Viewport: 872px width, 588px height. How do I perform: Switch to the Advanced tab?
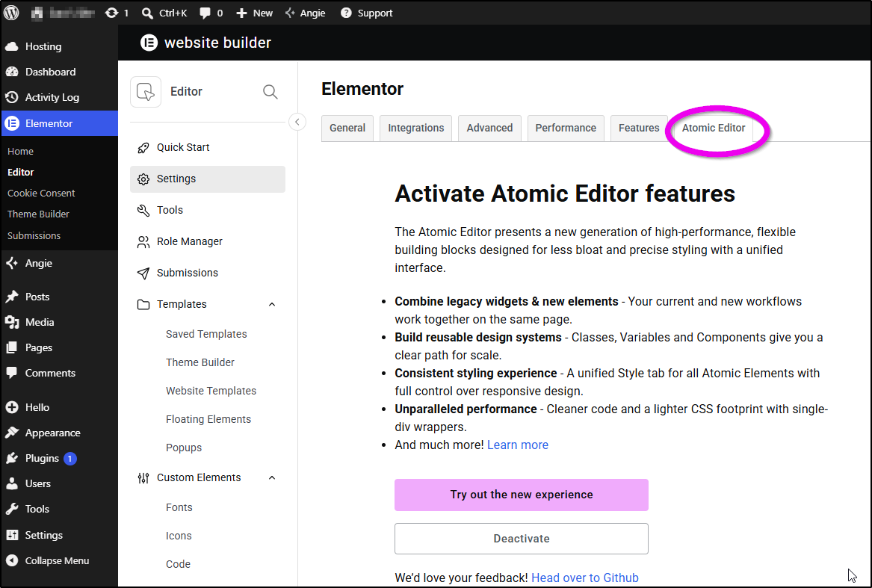click(489, 129)
